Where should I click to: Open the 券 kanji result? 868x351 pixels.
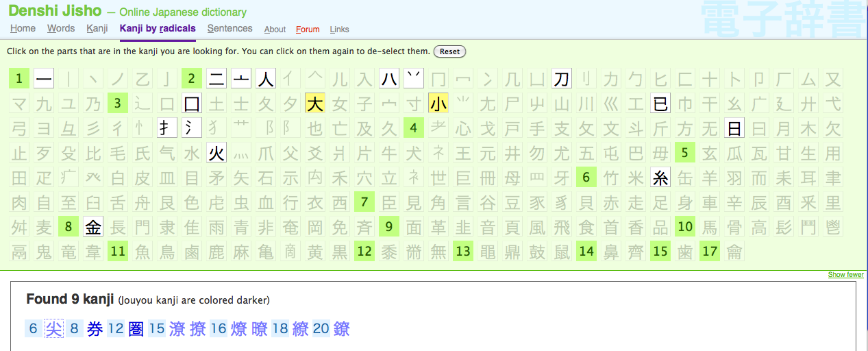tap(95, 329)
